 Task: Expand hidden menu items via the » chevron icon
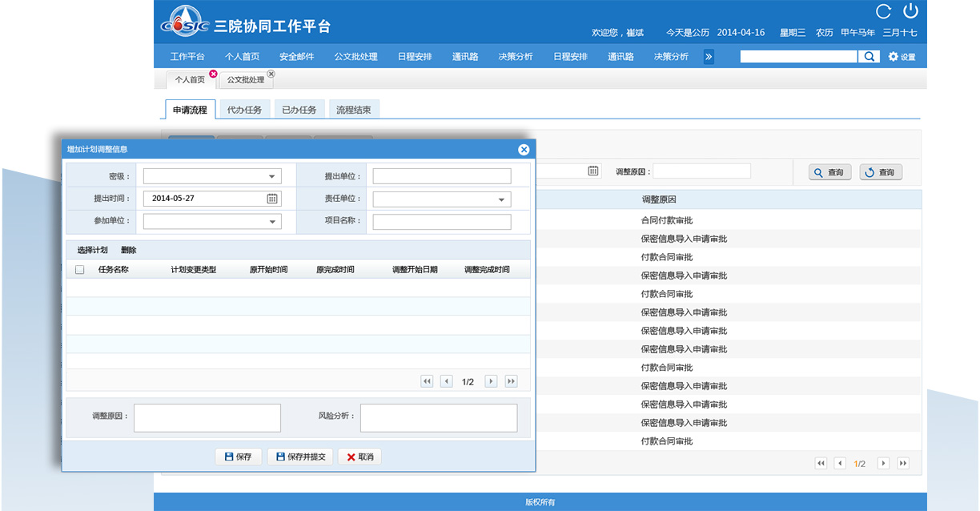click(708, 56)
